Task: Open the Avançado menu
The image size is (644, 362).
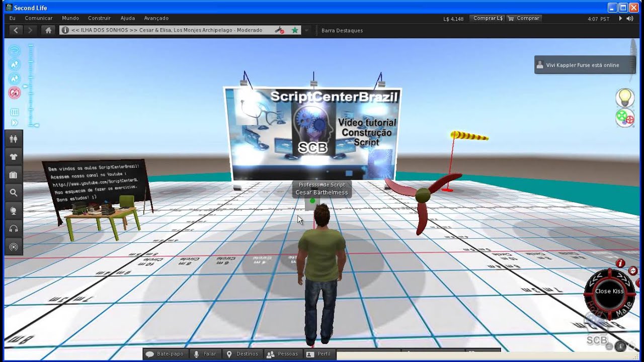Action: coord(156,18)
